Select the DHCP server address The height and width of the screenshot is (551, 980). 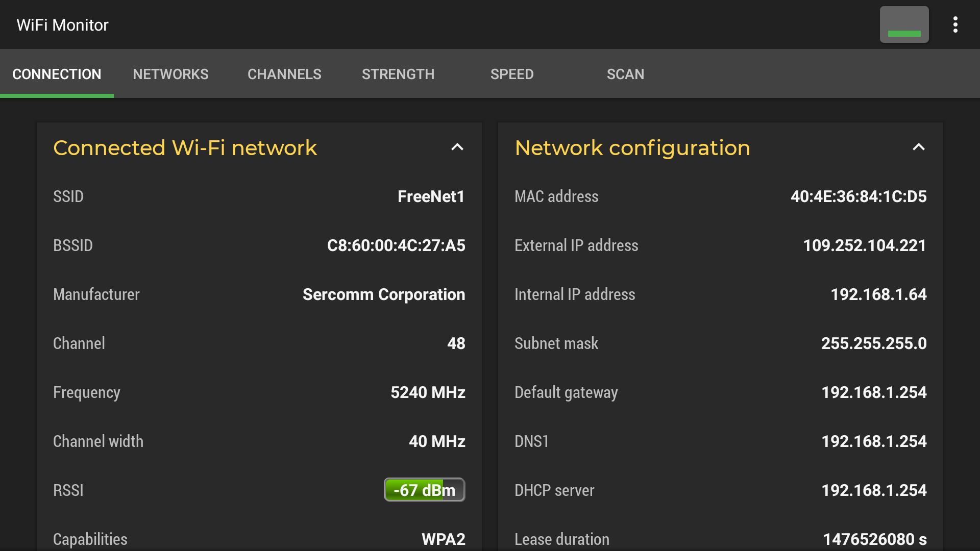point(874,490)
